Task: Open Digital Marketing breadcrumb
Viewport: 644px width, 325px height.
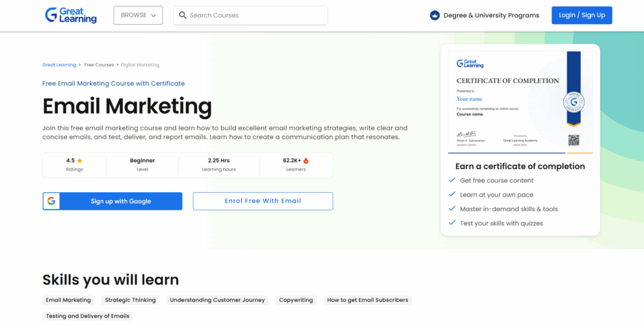Action: [140, 65]
